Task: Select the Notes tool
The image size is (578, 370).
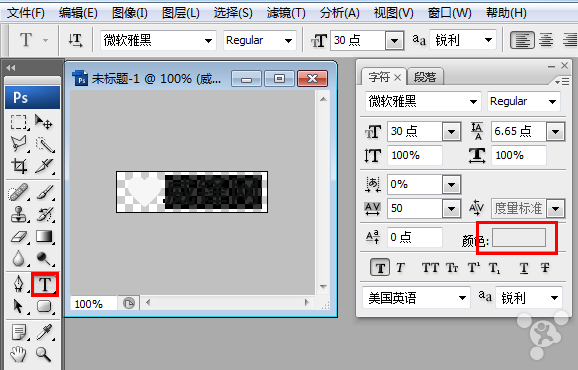Action: (18, 332)
